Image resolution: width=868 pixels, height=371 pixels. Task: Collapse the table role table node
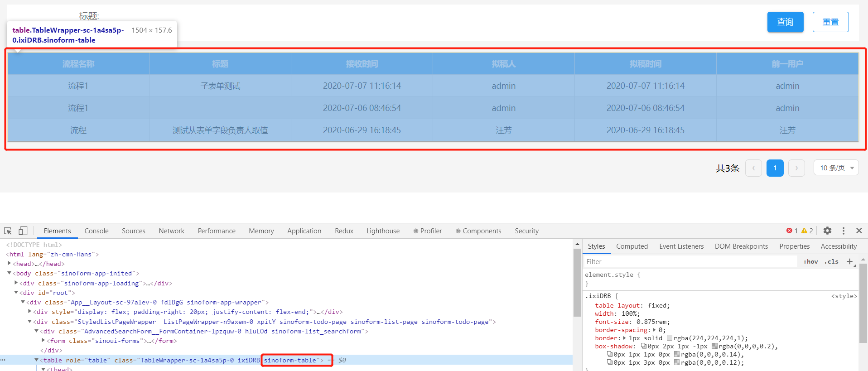tap(36, 360)
